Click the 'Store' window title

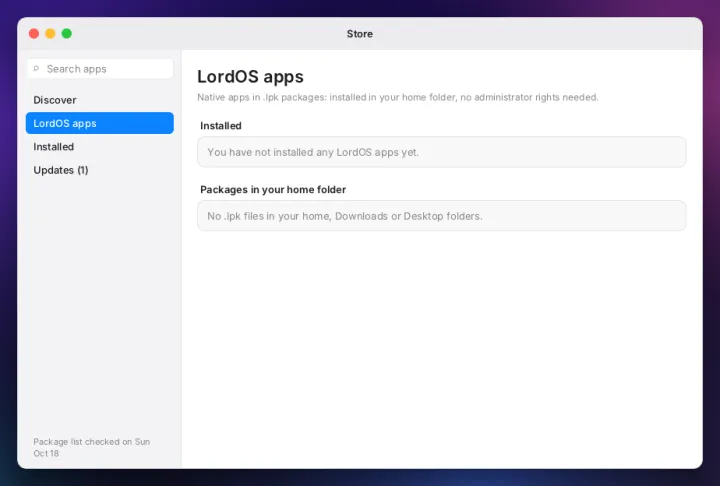tap(360, 34)
